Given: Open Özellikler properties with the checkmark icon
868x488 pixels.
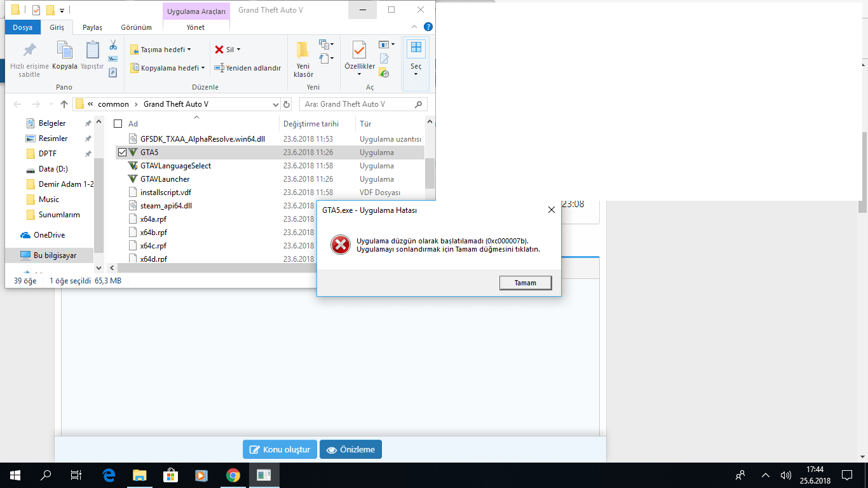Looking at the screenshot, I should point(360,58).
